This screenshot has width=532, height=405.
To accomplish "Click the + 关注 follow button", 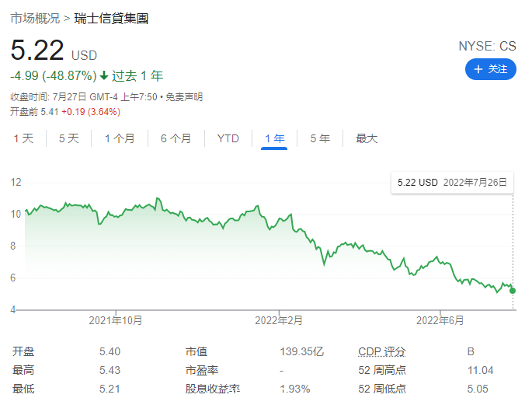I will click(491, 69).
